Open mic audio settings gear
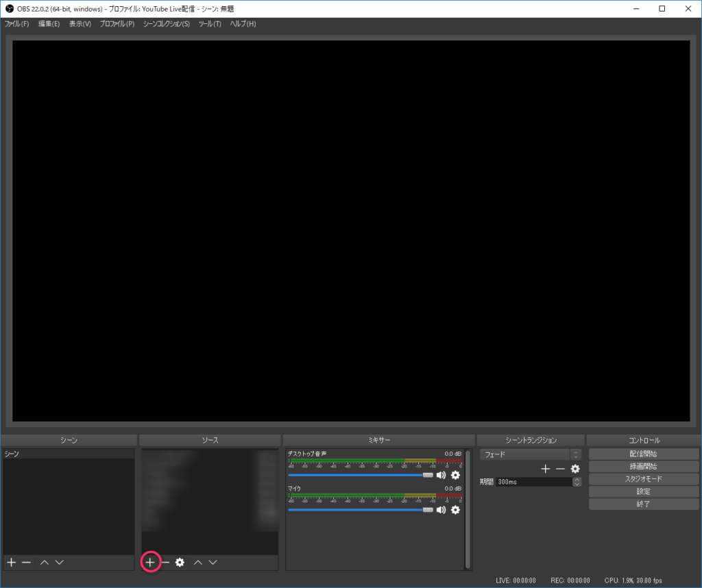The image size is (702, 588). 455,510
